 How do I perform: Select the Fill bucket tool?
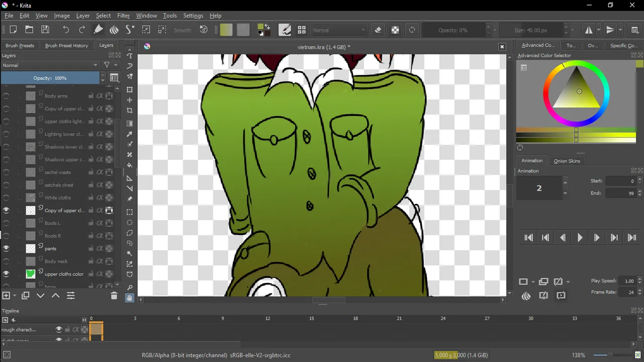click(x=130, y=165)
